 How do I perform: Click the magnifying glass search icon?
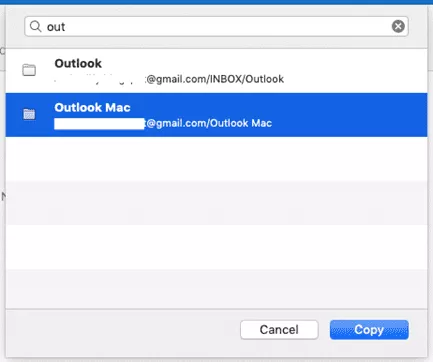click(x=35, y=26)
